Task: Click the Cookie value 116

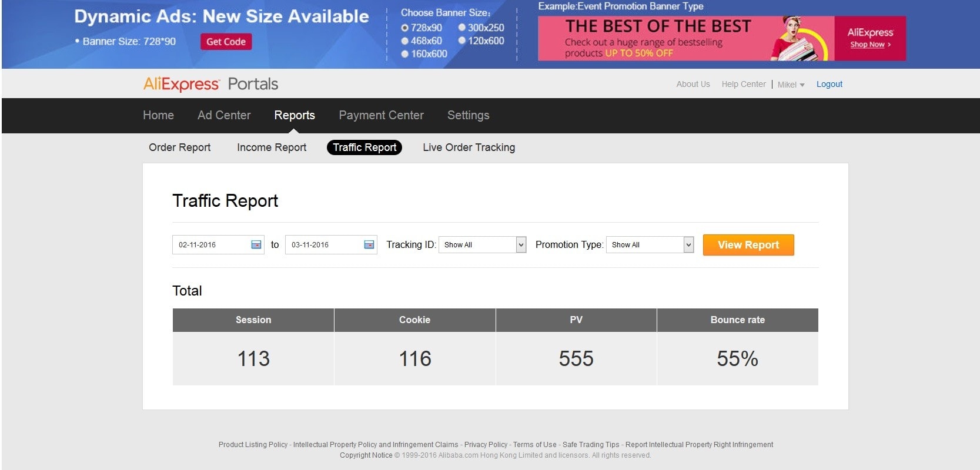Action: click(415, 358)
